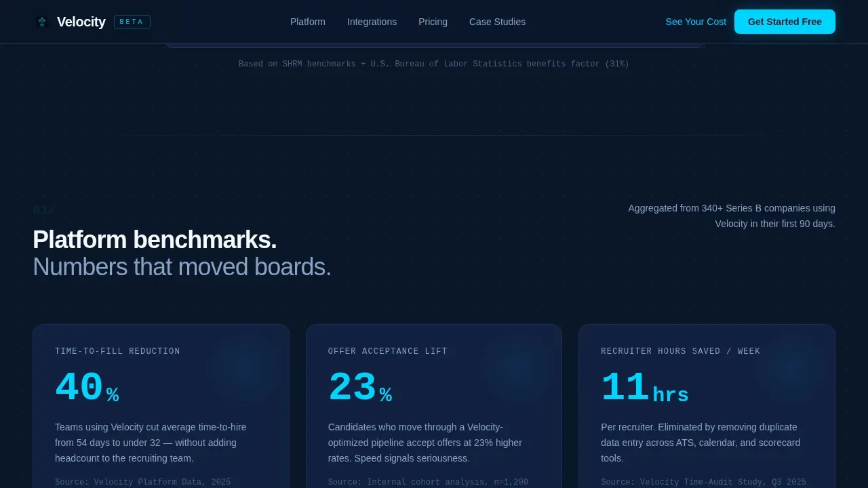Viewport: 868px width, 488px height.
Task: Click the OFFER ACCEPTANCE LIFT label
Action: pos(388,351)
